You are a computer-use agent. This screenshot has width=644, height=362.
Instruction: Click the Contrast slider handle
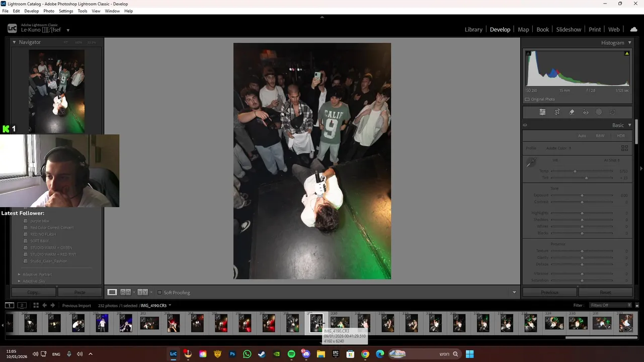(582, 202)
